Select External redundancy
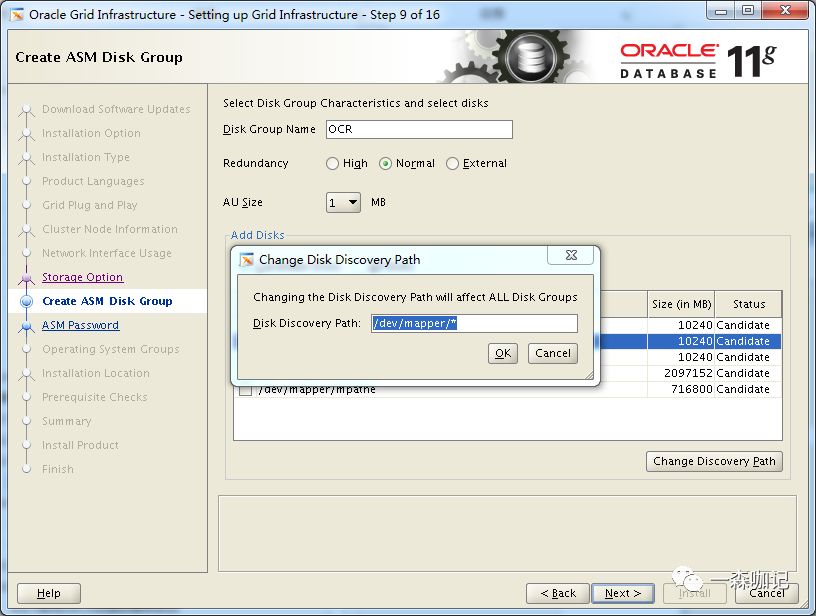Image resolution: width=816 pixels, height=616 pixels. point(452,163)
